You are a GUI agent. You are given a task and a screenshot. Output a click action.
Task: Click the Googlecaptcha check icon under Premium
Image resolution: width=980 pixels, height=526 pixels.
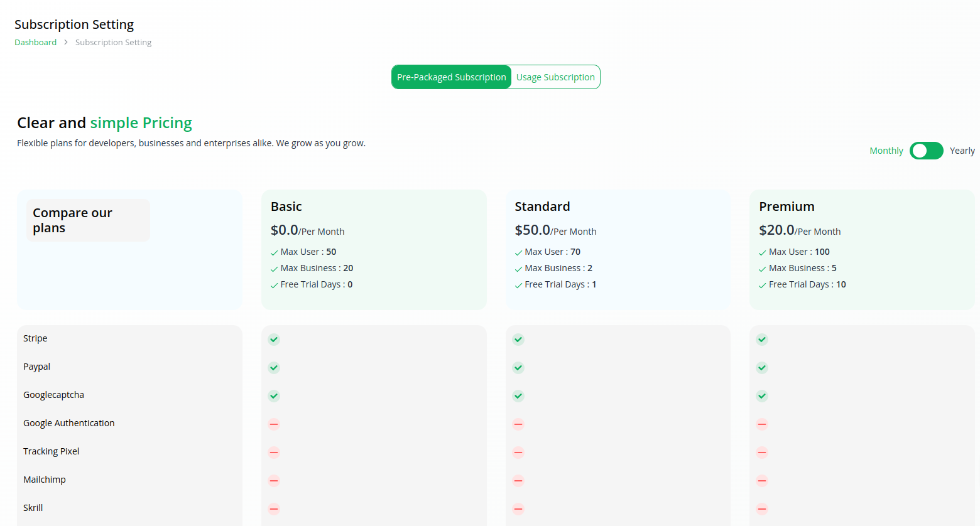(x=762, y=396)
